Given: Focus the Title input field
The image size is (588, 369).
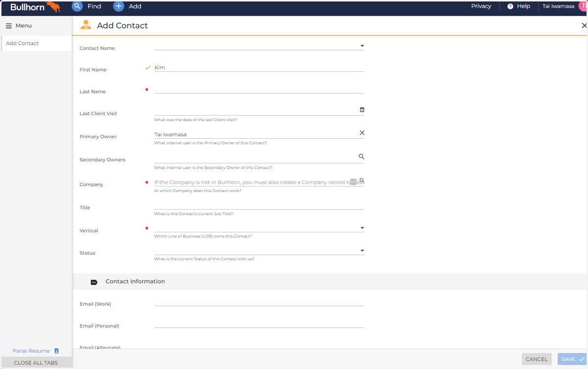Looking at the screenshot, I should [x=259, y=205].
